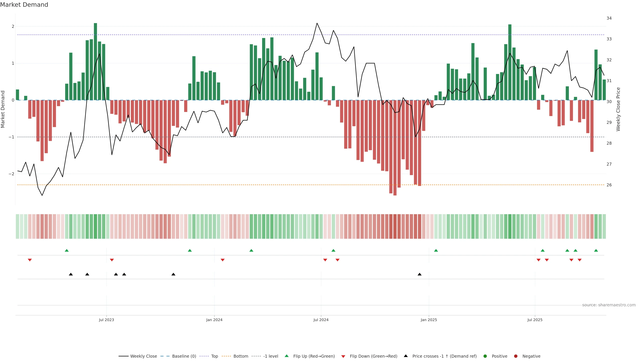Toggle the -1 level legend entry
The height and width of the screenshot is (362, 644).
(x=271, y=356)
